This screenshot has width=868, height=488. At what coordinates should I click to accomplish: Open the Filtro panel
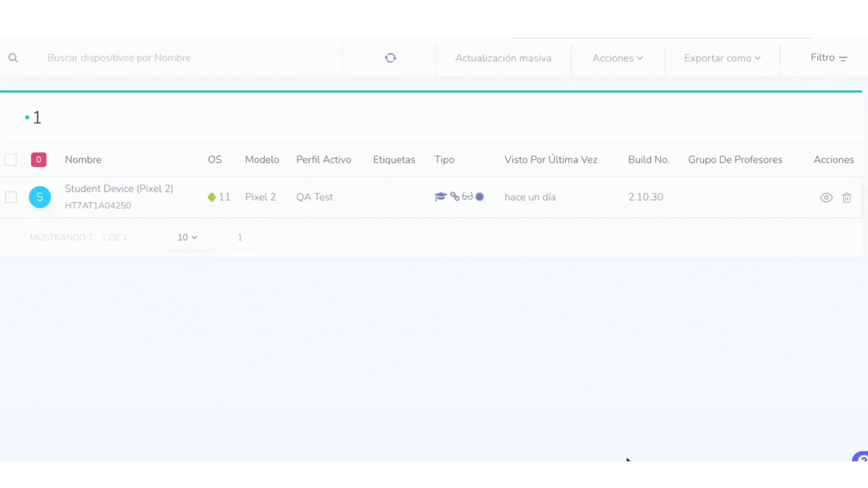(829, 58)
